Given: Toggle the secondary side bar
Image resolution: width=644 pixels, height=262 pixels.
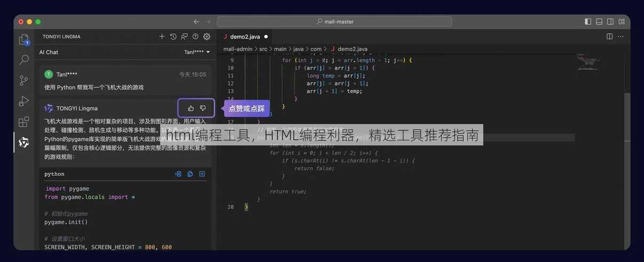Looking at the screenshot, I should (610, 22).
